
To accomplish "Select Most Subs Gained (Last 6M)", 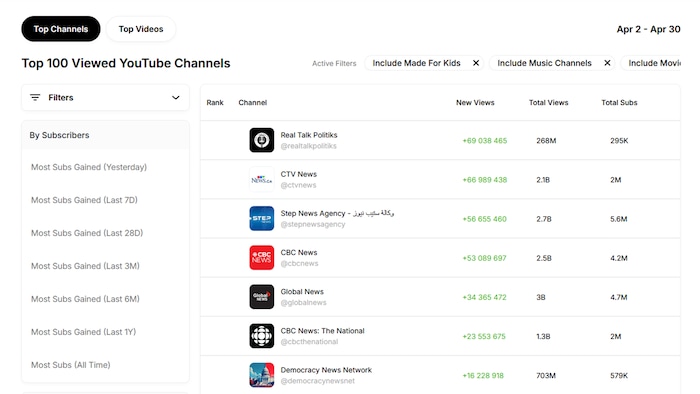I will click(85, 299).
